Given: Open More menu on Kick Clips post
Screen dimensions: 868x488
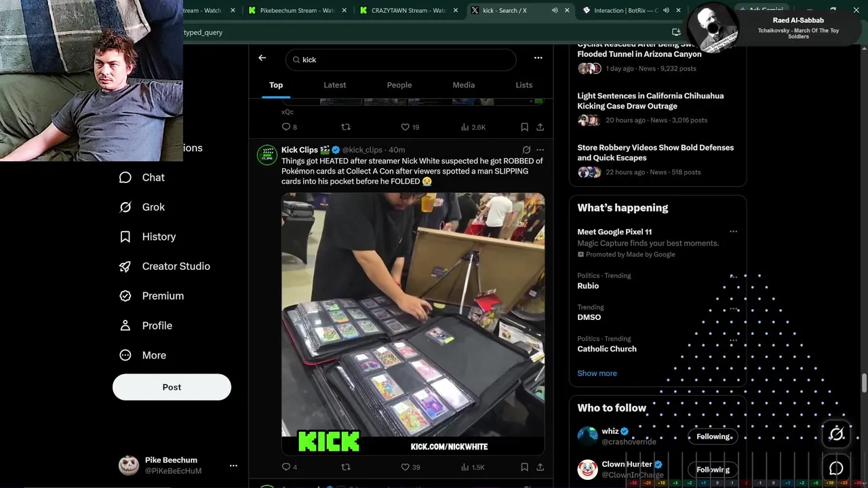Looking at the screenshot, I should point(540,150).
